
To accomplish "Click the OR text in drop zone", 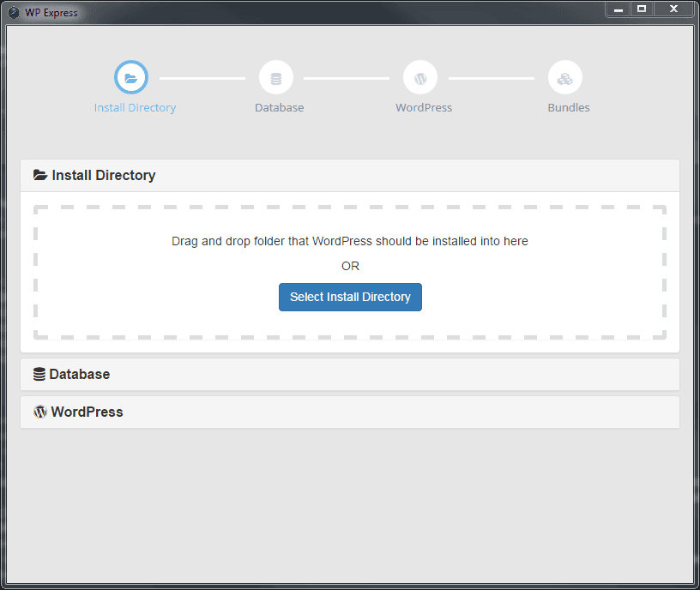I will coord(350,266).
